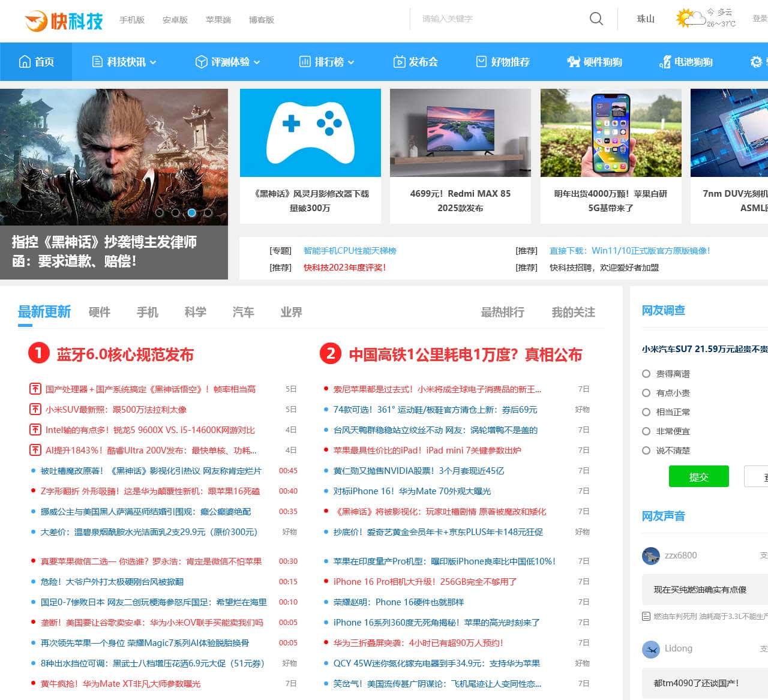768x700 pixels.
Task: Expand the 评测体验 dropdown arrow
Action: coord(257,62)
